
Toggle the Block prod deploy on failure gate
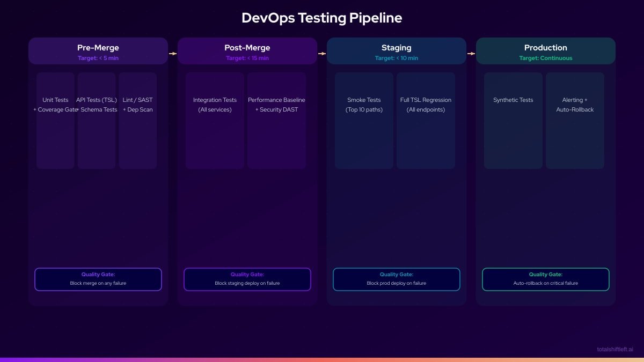396,279
